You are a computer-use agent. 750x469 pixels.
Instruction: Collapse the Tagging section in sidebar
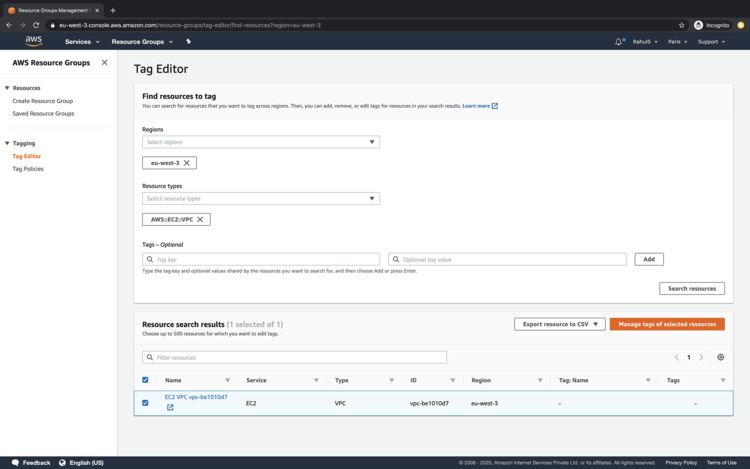(x=8, y=143)
